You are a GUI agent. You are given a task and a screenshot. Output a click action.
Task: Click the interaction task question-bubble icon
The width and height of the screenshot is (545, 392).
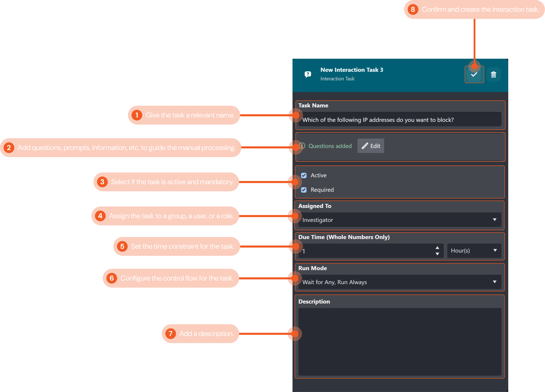308,74
